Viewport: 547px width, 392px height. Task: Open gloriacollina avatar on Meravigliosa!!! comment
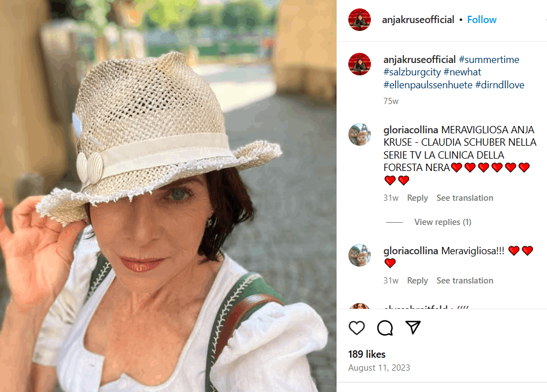(359, 255)
